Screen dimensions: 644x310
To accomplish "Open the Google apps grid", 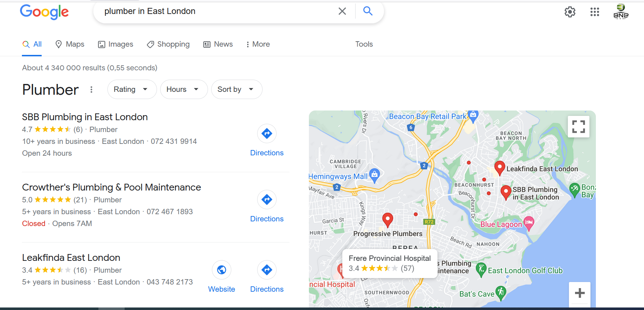I will (x=595, y=12).
